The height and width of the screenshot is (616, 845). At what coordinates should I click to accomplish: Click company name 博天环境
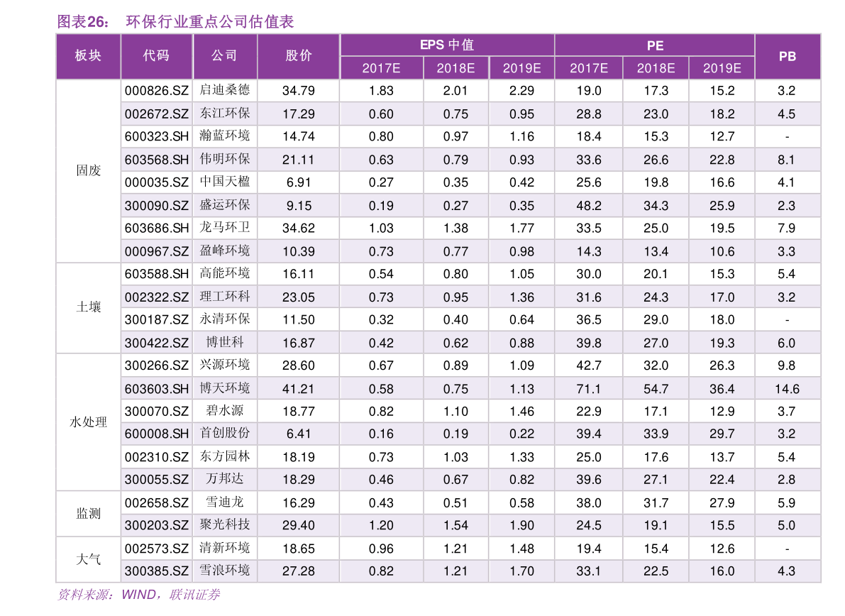[x=225, y=388]
